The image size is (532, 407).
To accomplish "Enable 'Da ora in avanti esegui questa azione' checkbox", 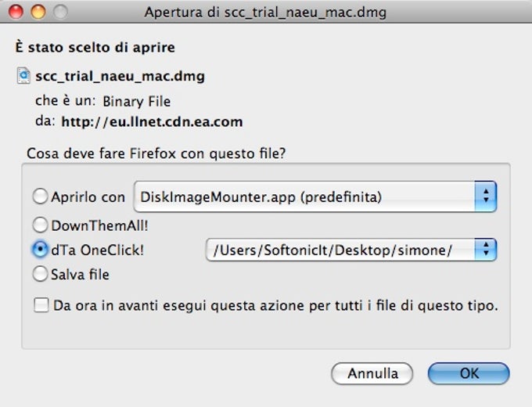I will click(41, 304).
